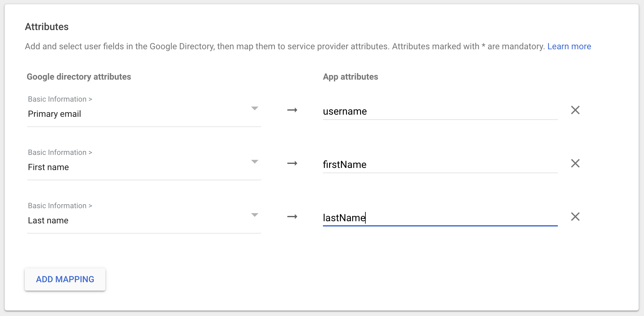Click the App attributes column header
The image size is (644, 316).
pyautogui.click(x=350, y=77)
